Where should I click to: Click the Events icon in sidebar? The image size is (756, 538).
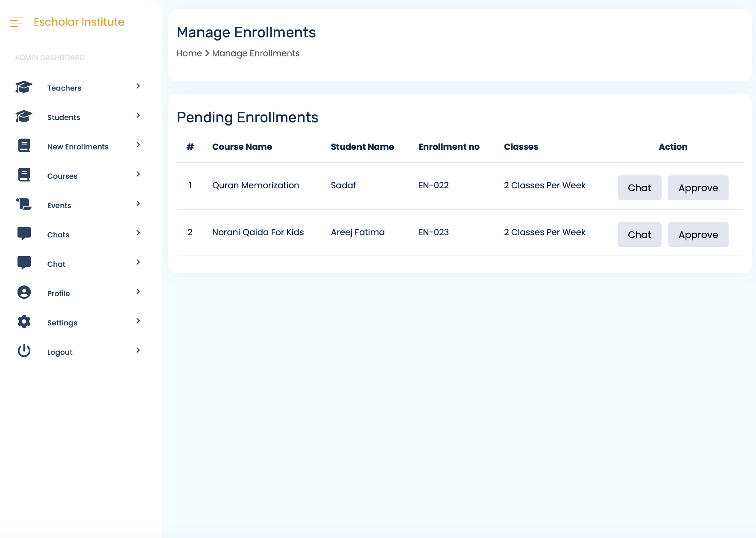(x=23, y=204)
